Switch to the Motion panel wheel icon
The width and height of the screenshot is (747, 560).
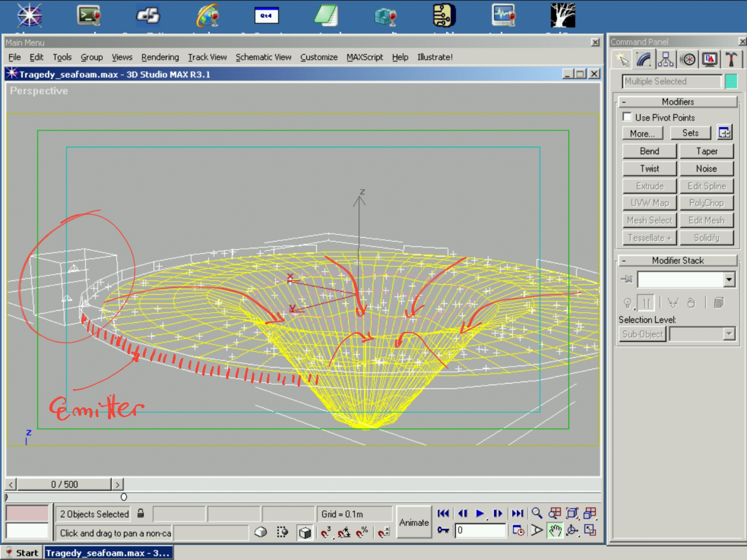(688, 59)
